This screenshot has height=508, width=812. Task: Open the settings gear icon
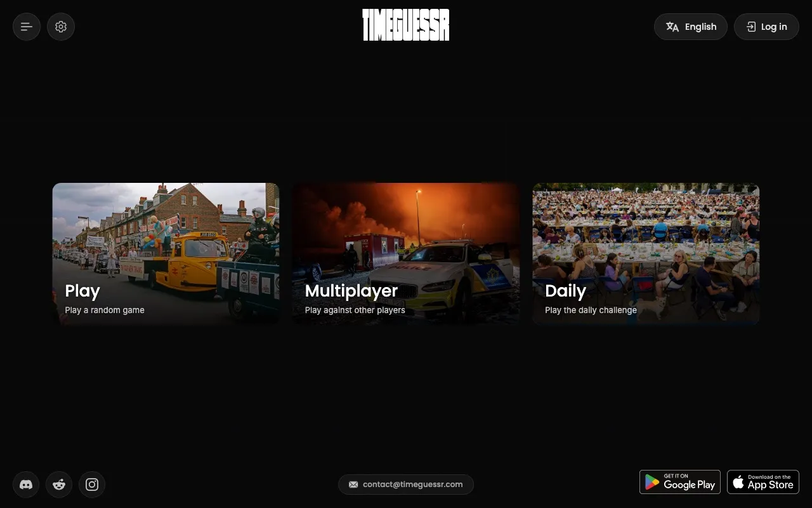point(61,27)
